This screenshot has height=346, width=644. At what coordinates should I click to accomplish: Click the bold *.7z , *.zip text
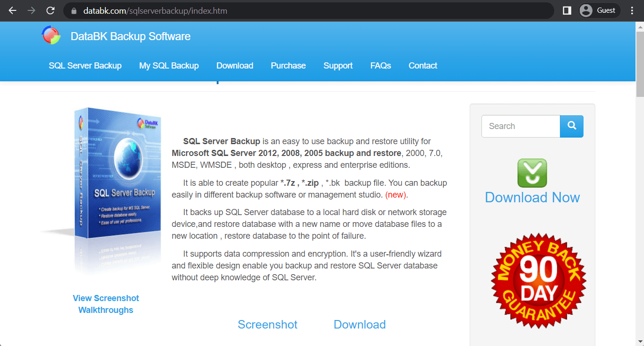click(x=300, y=183)
